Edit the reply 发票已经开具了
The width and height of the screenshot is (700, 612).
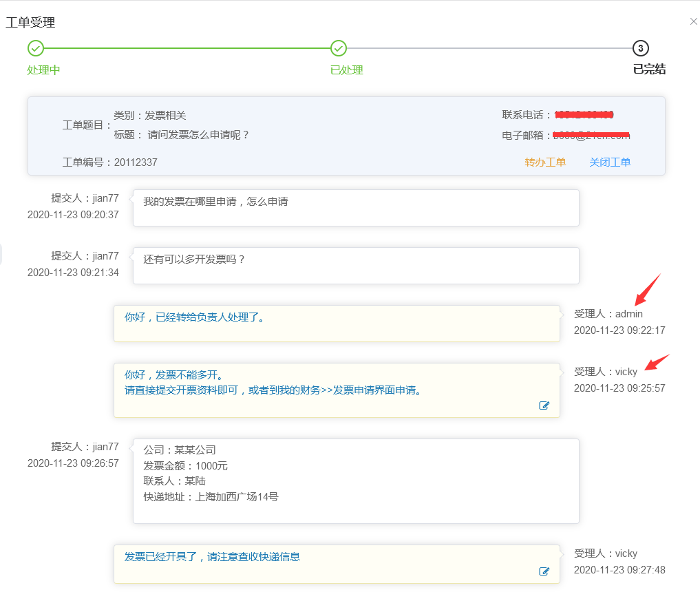tap(544, 571)
